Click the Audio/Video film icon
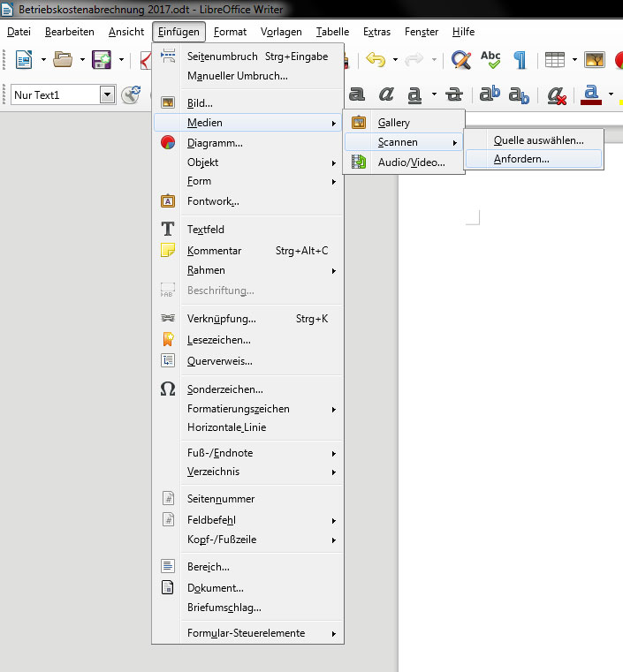623x672 pixels. [x=359, y=162]
